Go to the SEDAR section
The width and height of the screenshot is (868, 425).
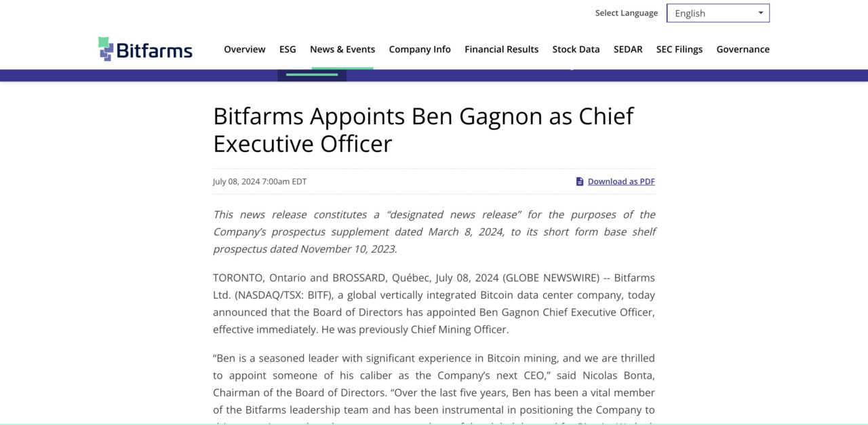pyautogui.click(x=628, y=49)
